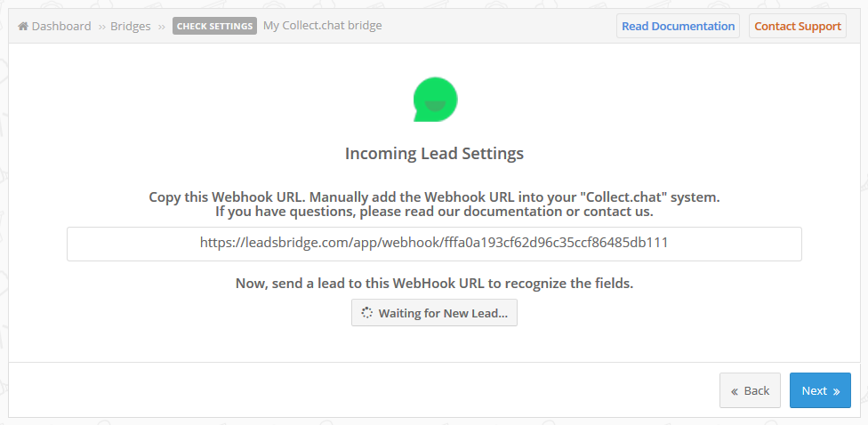Image resolution: width=868 pixels, height=425 pixels.
Task: Focus the Webhook URL input field
Action: point(434,244)
